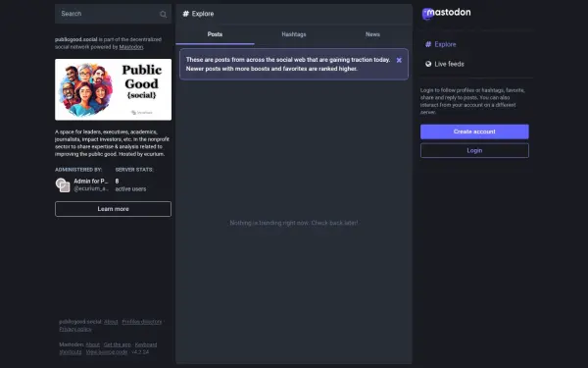Open the 'Admin for P...' profile name
Screen dimensions: 588x368
click(91, 181)
